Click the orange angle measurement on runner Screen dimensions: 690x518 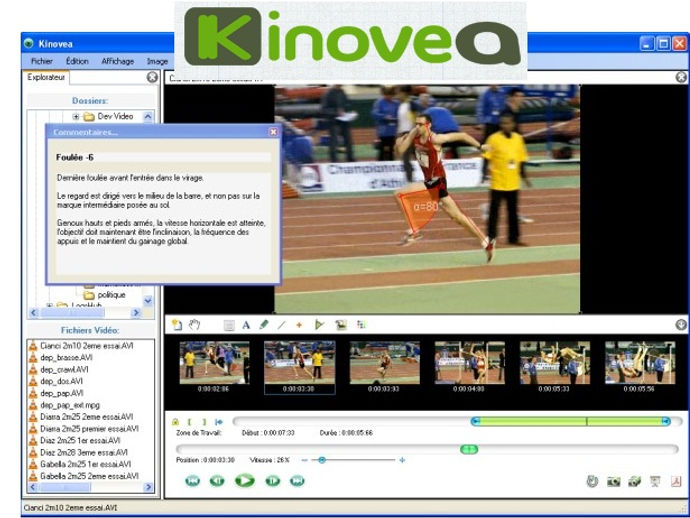click(420, 209)
